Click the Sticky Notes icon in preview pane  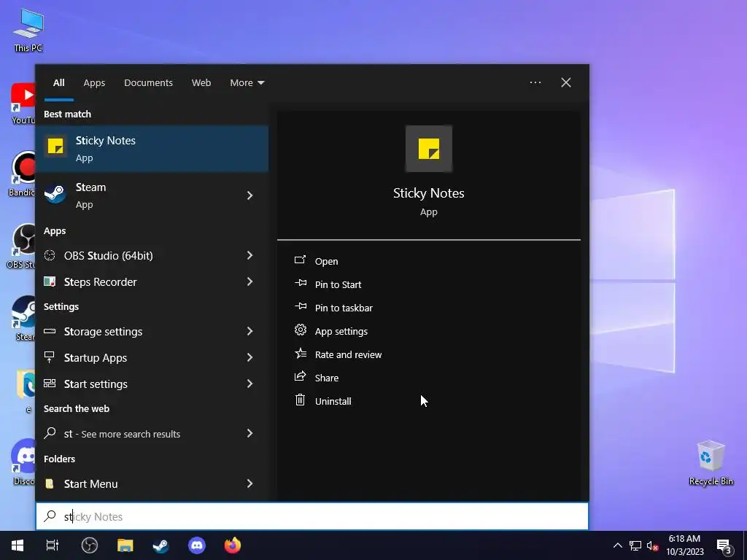[429, 149]
